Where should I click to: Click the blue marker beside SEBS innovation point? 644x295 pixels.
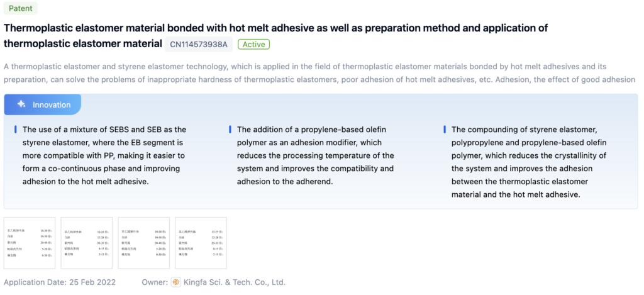point(16,130)
